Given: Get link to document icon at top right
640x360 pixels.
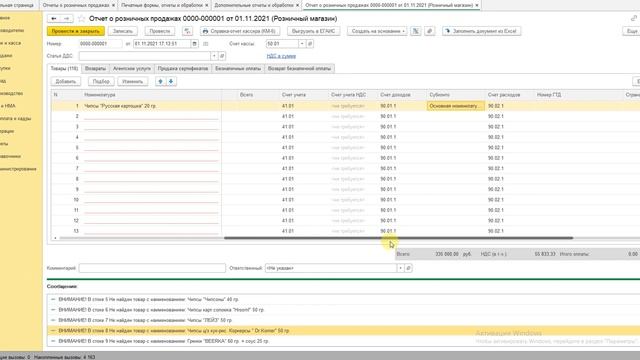Looking at the screenshot, I should [x=633, y=18].
